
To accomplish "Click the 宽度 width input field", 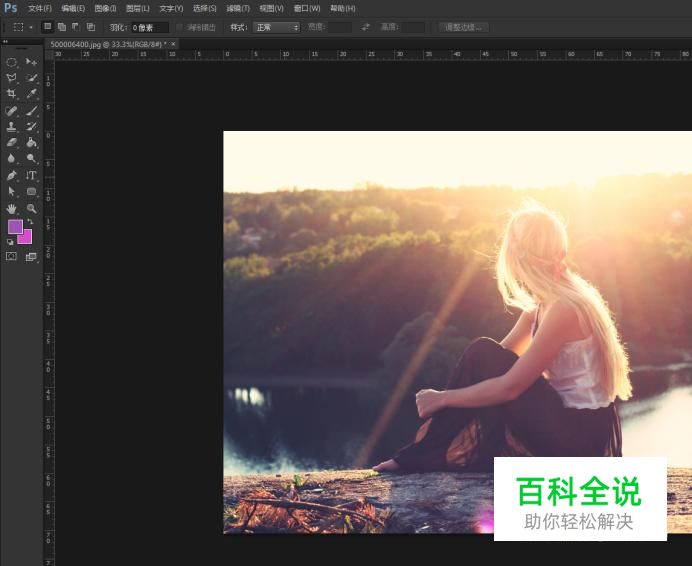I will [339, 27].
